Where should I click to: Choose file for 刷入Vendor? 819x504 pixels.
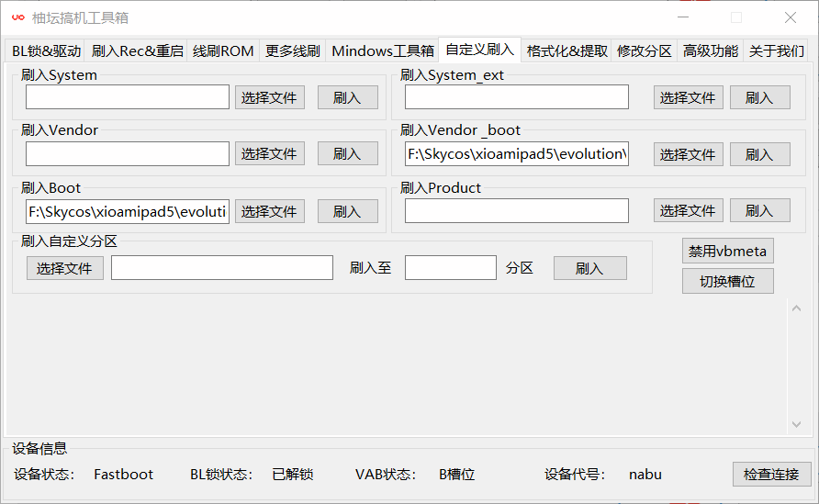pyautogui.click(x=270, y=153)
